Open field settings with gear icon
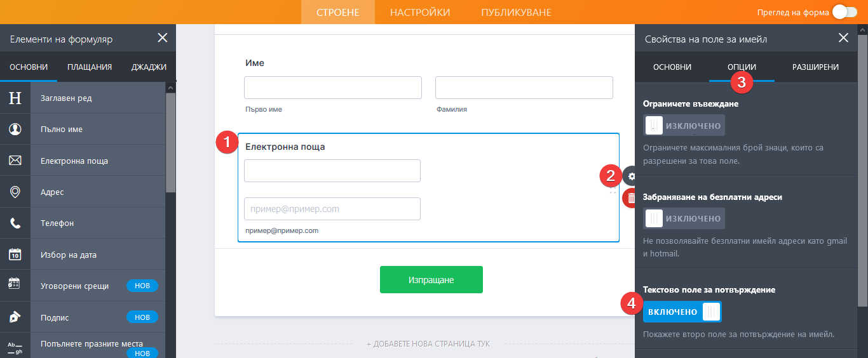 point(631,176)
